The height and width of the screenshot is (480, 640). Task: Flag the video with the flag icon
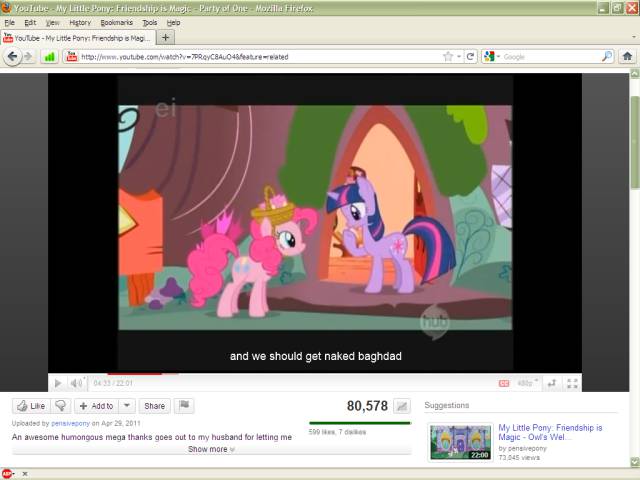(x=184, y=405)
